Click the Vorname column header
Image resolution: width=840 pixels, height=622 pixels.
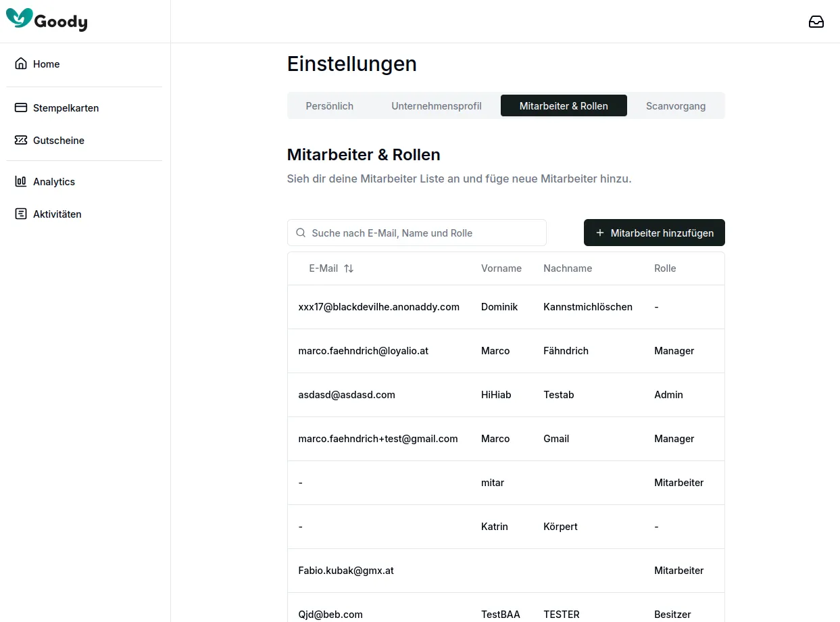click(501, 268)
